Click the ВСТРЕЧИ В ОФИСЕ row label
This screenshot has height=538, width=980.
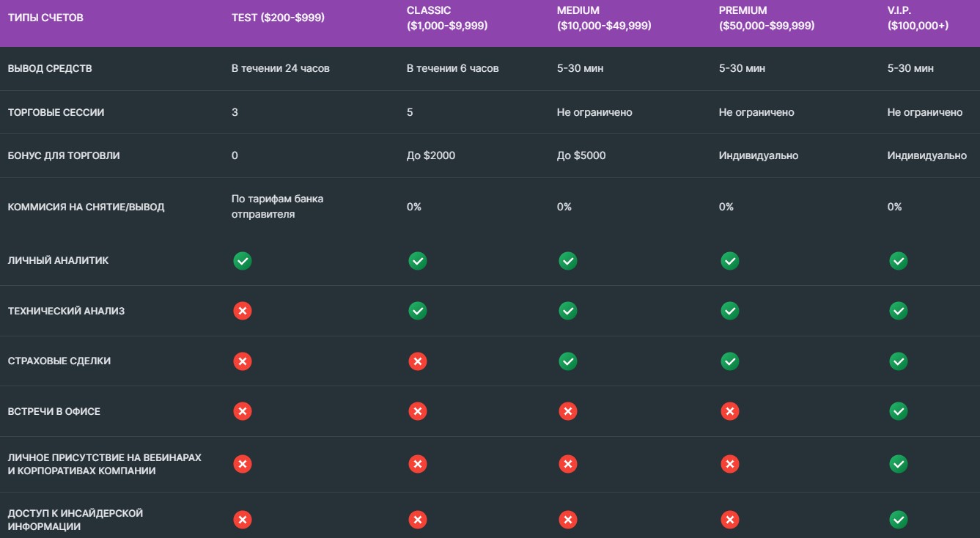tap(54, 411)
